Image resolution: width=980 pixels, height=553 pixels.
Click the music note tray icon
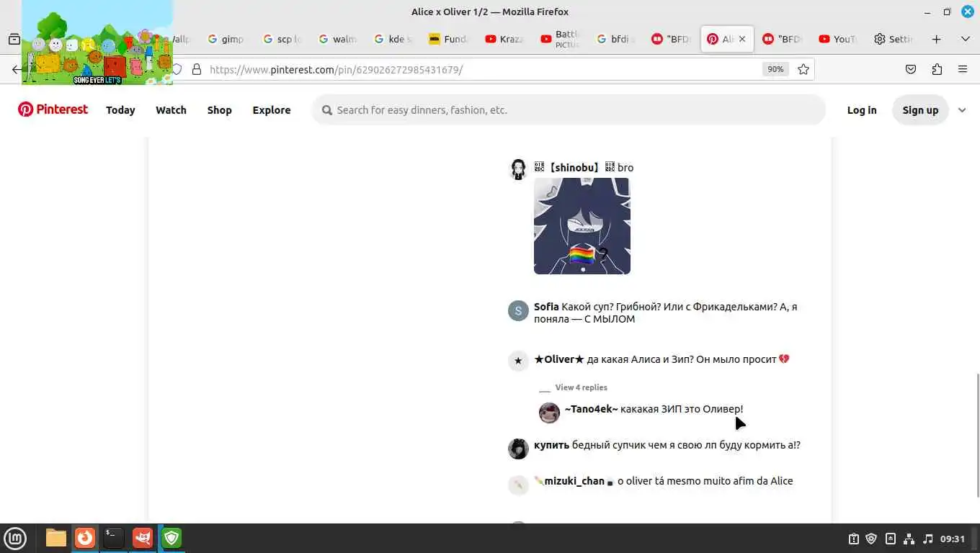[927, 539]
